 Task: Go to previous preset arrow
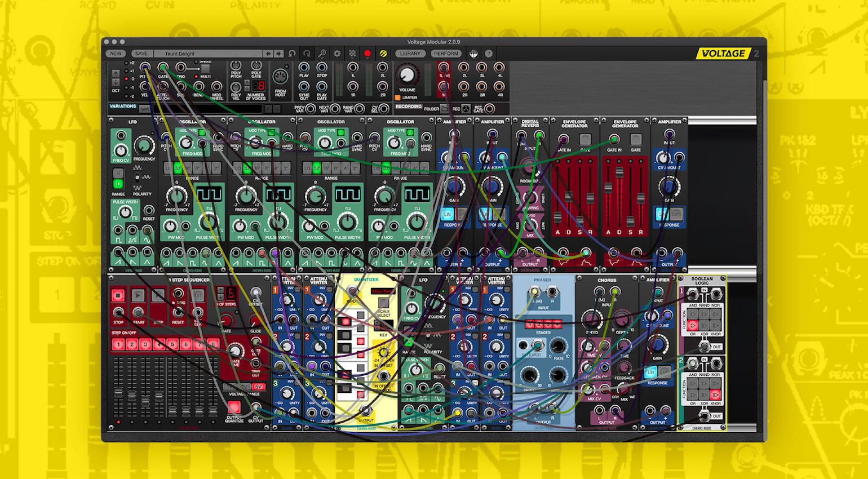pos(268,54)
